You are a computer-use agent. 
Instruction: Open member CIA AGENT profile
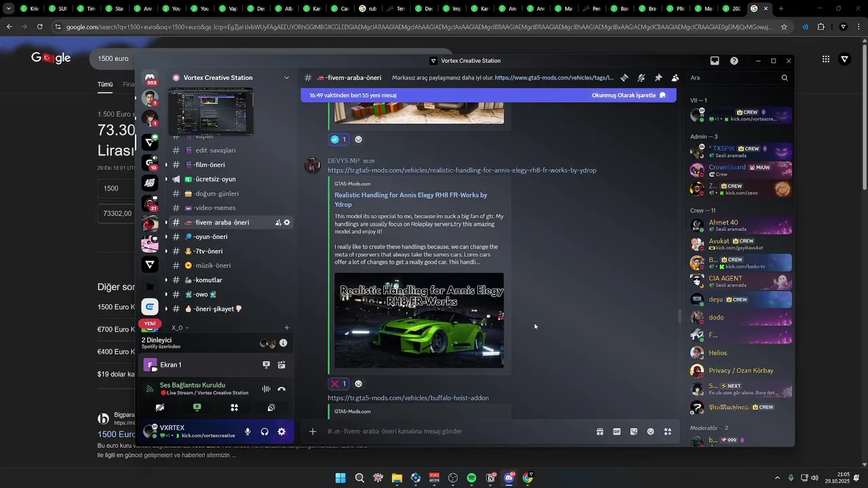(x=741, y=281)
